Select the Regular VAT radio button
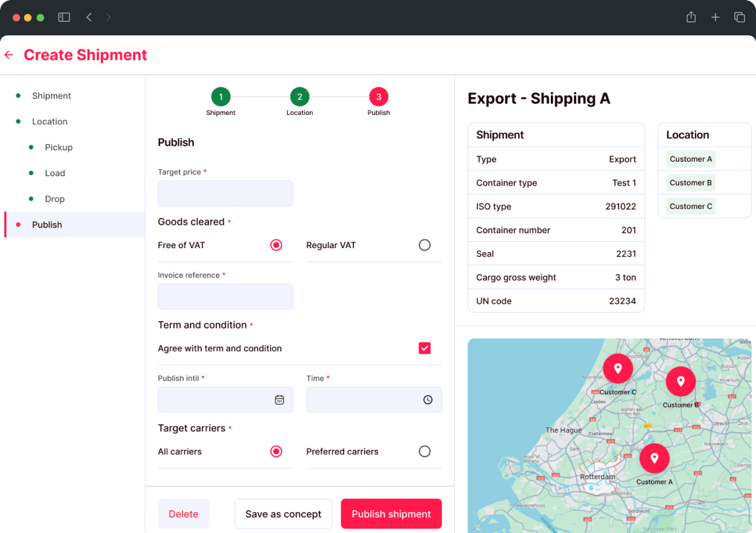756x533 pixels. [x=425, y=245]
